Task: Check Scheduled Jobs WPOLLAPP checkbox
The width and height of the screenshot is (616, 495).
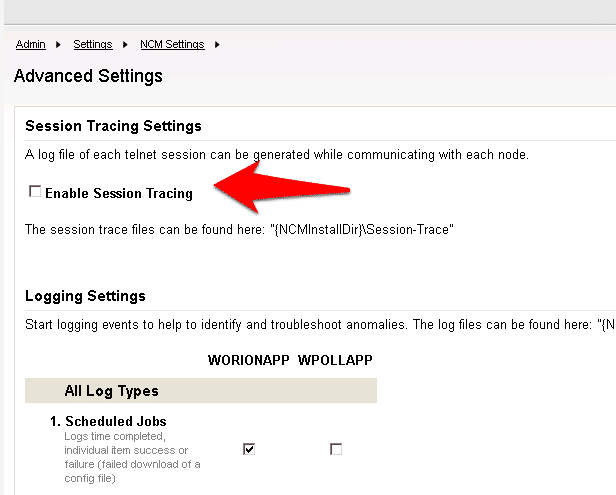Action: point(336,449)
